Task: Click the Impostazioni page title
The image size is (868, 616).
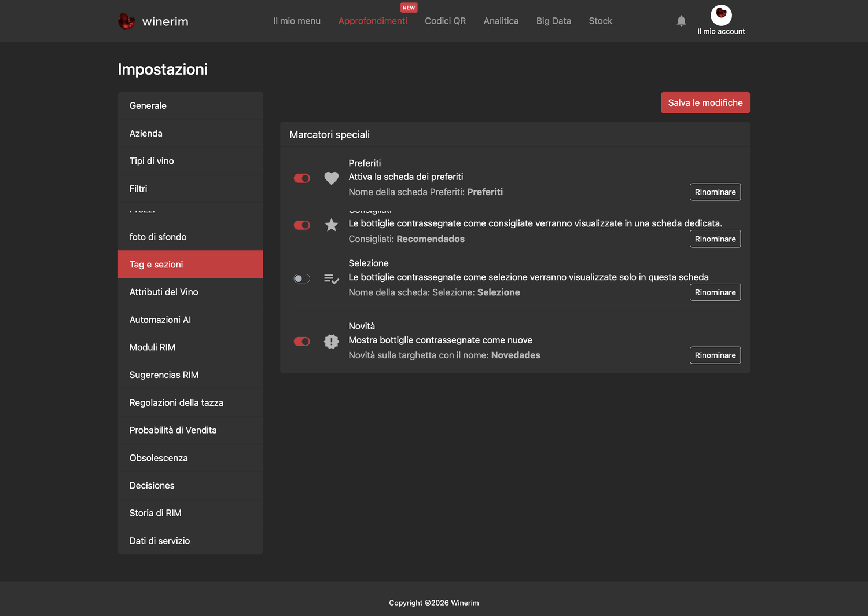Action: tap(163, 69)
